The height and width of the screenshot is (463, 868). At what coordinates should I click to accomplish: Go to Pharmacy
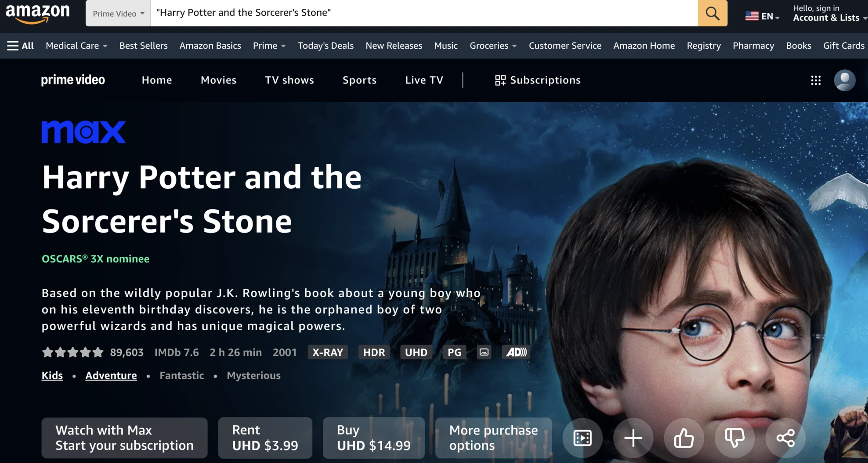click(x=753, y=46)
